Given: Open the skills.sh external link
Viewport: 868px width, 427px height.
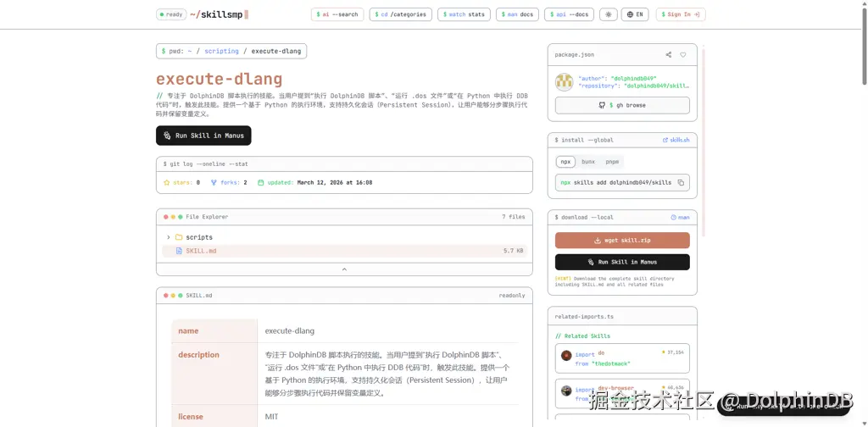Looking at the screenshot, I should [676, 141].
